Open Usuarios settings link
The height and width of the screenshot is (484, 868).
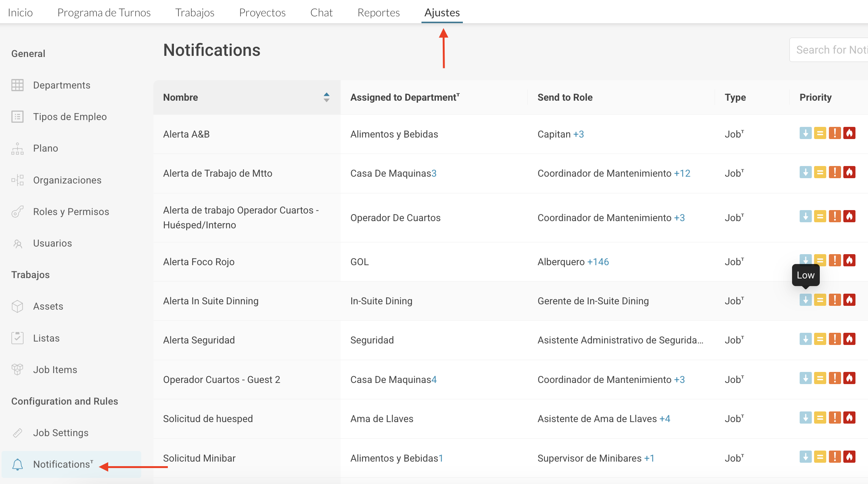click(52, 243)
